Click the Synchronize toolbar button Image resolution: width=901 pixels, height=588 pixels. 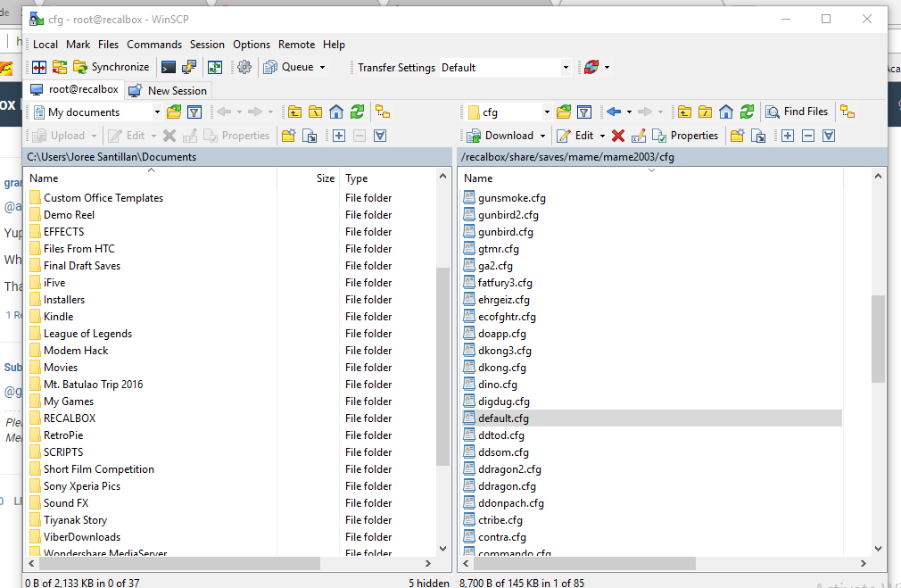tap(112, 67)
